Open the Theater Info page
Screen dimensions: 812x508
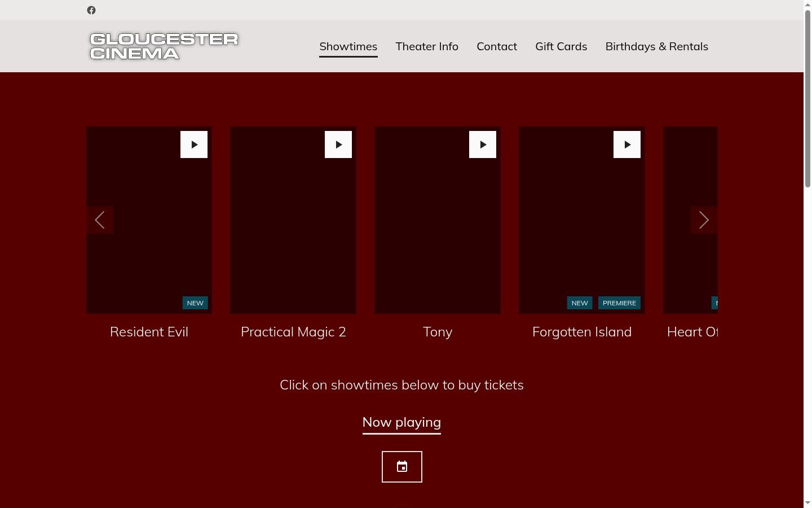pyautogui.click(x=427, y=46)
